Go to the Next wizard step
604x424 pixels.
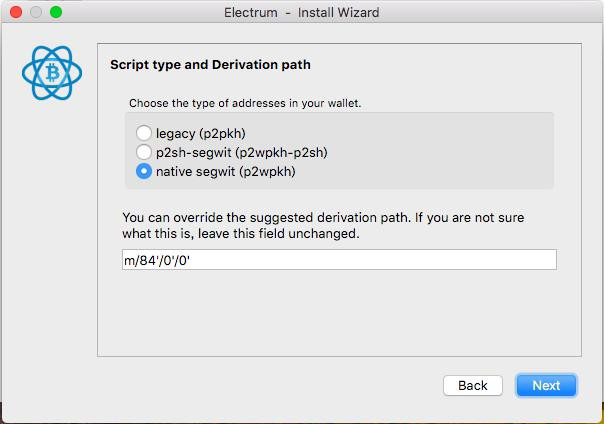(546, 385)
